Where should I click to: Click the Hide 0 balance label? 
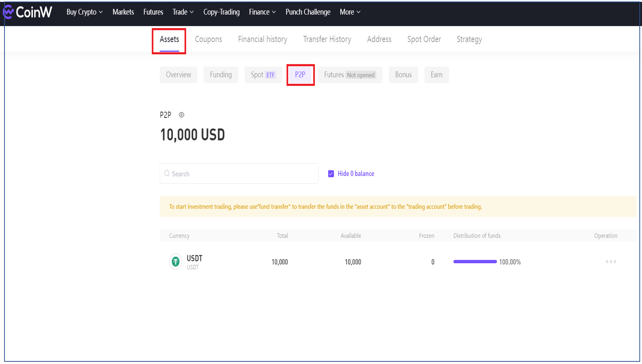(356, 174)
